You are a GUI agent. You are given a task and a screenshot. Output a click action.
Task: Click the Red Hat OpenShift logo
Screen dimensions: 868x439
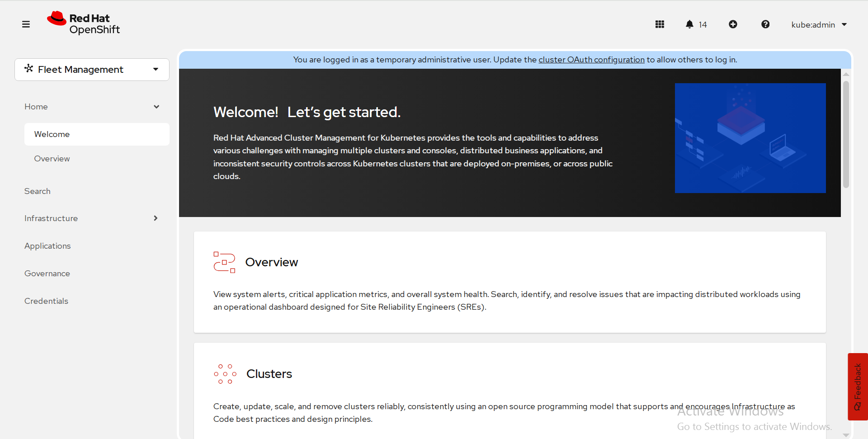pyautogui.click(x=84, y=24)
